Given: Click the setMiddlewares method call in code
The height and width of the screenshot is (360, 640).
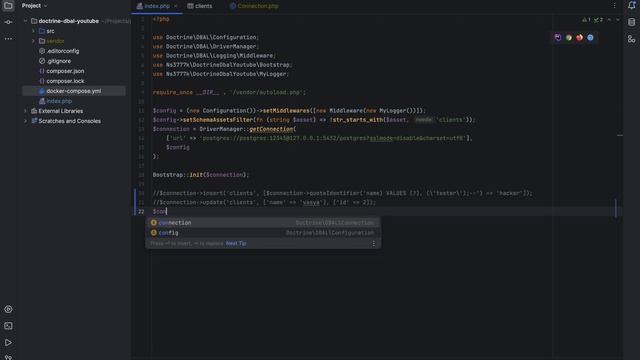Looking at the screenshot, I should (286, 111).
